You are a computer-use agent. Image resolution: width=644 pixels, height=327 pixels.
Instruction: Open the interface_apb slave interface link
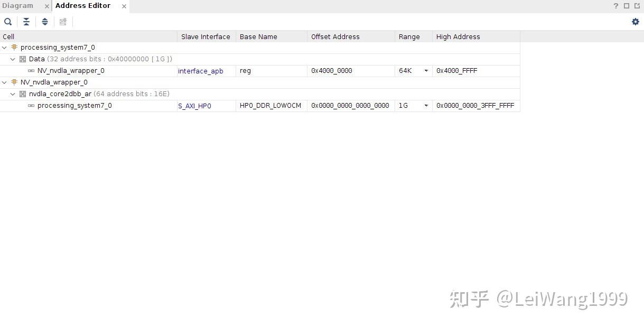pos(200,70)
